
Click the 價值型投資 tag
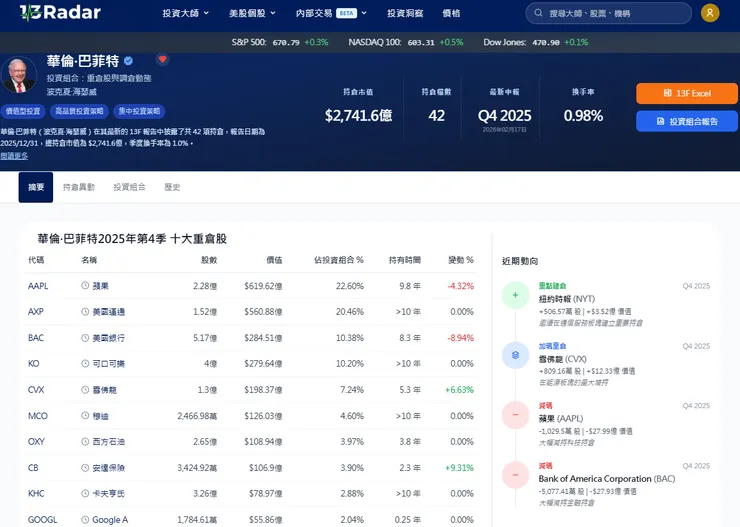coord(23,111)
